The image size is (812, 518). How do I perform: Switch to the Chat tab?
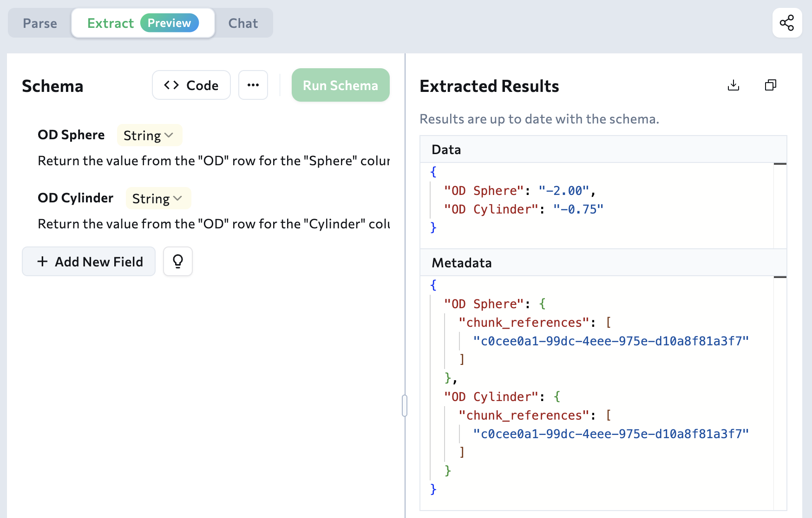click(x=243, y=23)
